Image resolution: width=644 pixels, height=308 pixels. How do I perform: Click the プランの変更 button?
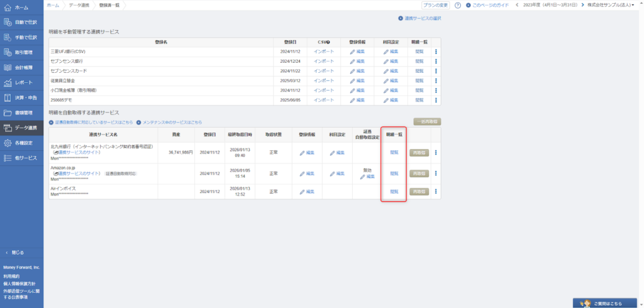click(435, 5)
